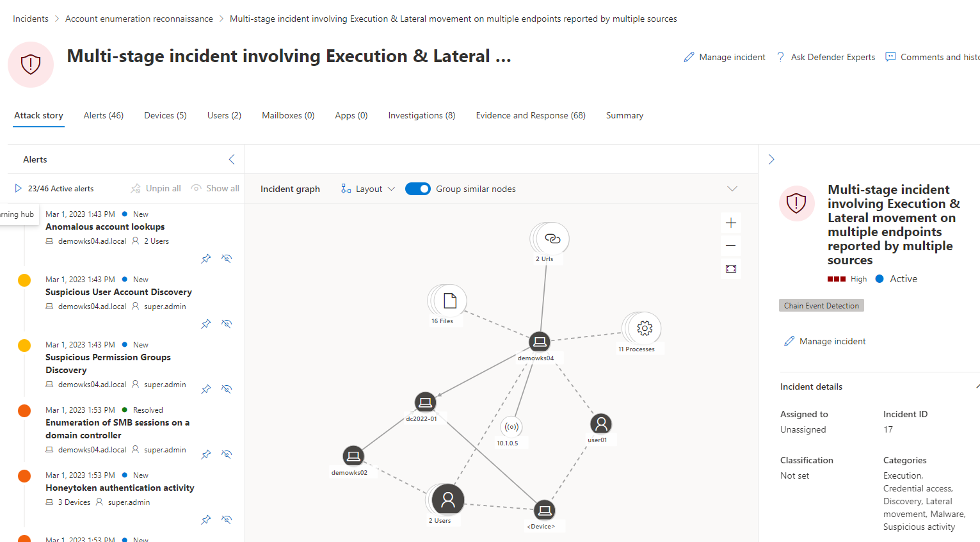The width and height of the screenshot is (980, 542).
Task: Toggle Group similar nodes switch
Action: 418,189
